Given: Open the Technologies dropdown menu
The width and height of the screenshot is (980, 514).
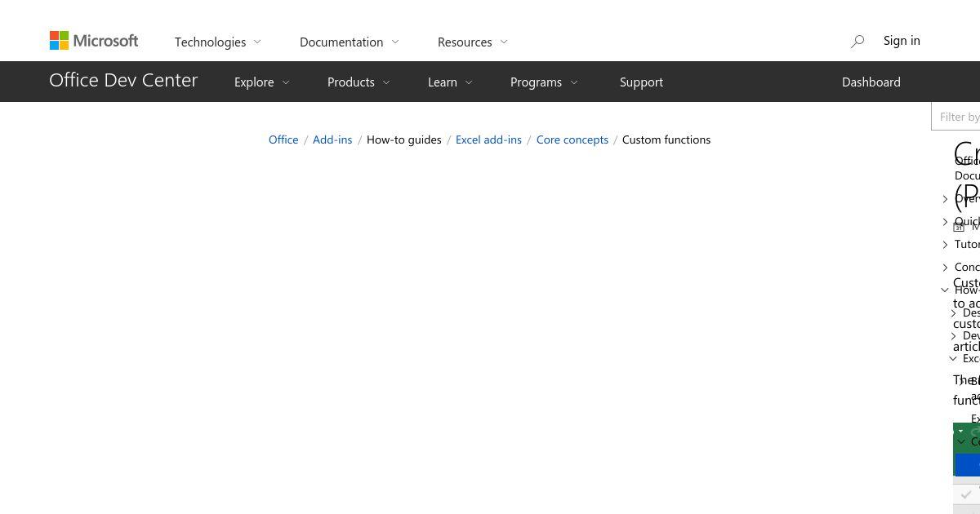Looking at the screenshot, I should (218, 42).
